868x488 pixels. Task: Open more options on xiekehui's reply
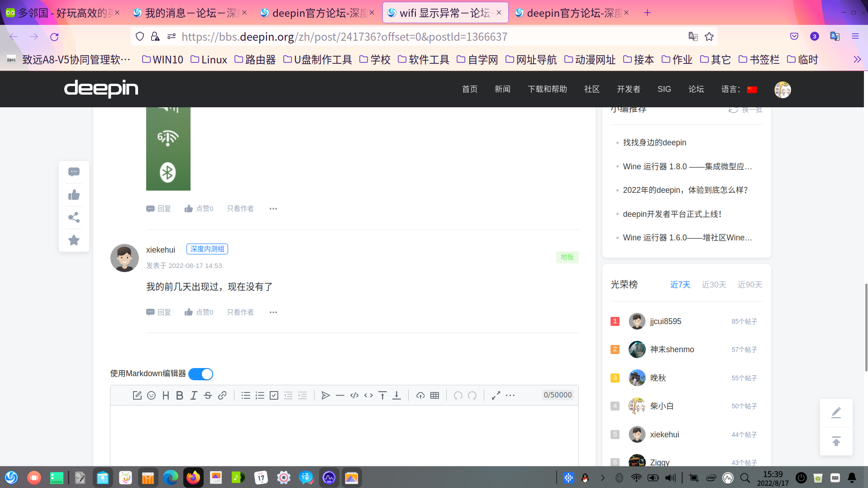point(273,312)
